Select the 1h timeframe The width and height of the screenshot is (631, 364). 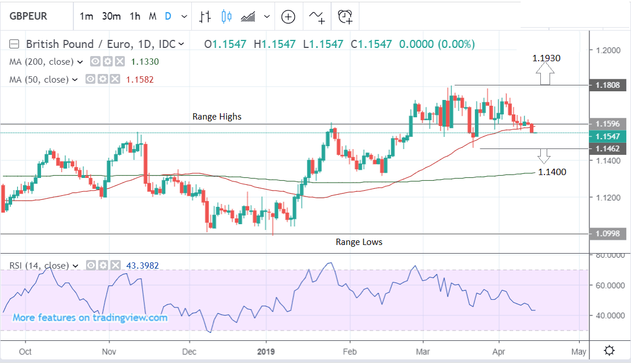point(135,17)
